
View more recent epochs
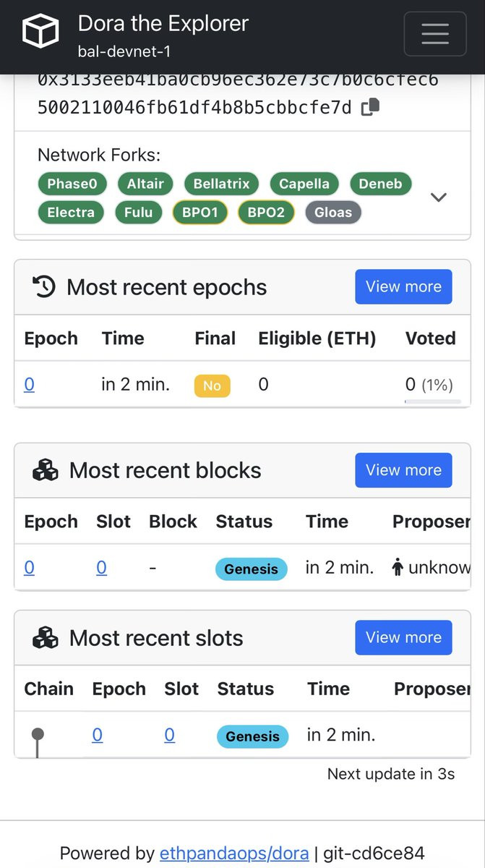403,286
